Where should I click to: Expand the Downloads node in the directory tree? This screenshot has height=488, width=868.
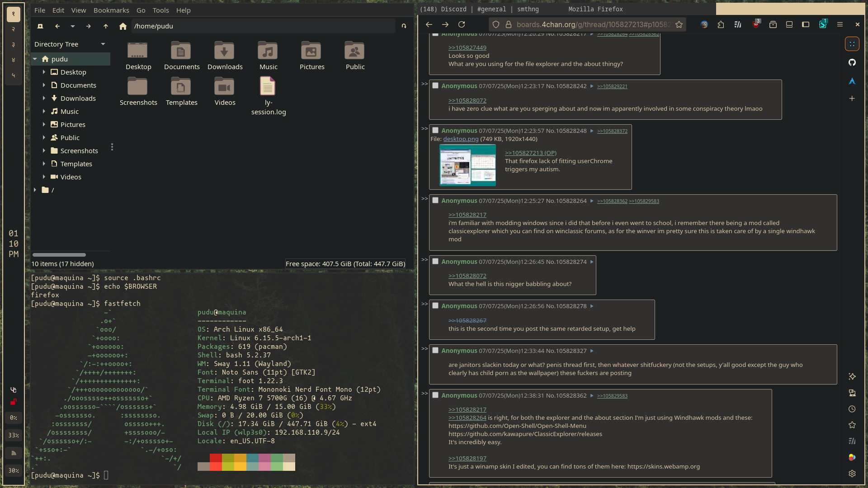[44, 99]
